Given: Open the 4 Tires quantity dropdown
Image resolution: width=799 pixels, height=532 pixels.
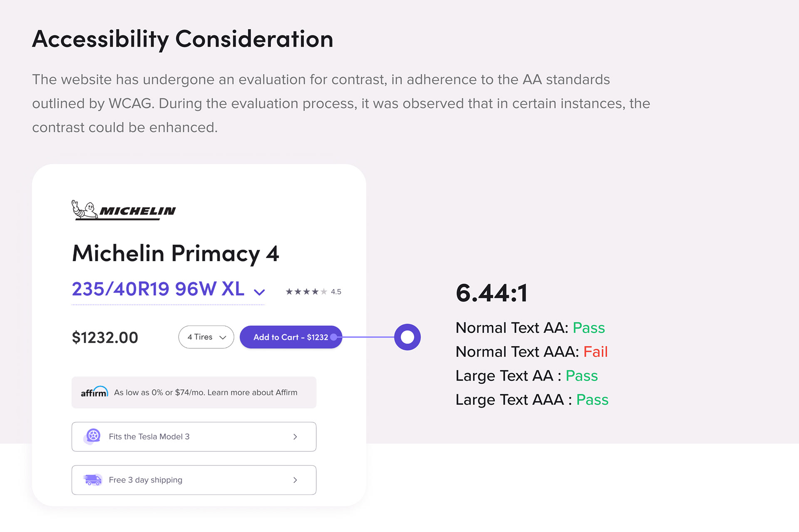Looking at the screenshot, I should click(x=206, y=337).
